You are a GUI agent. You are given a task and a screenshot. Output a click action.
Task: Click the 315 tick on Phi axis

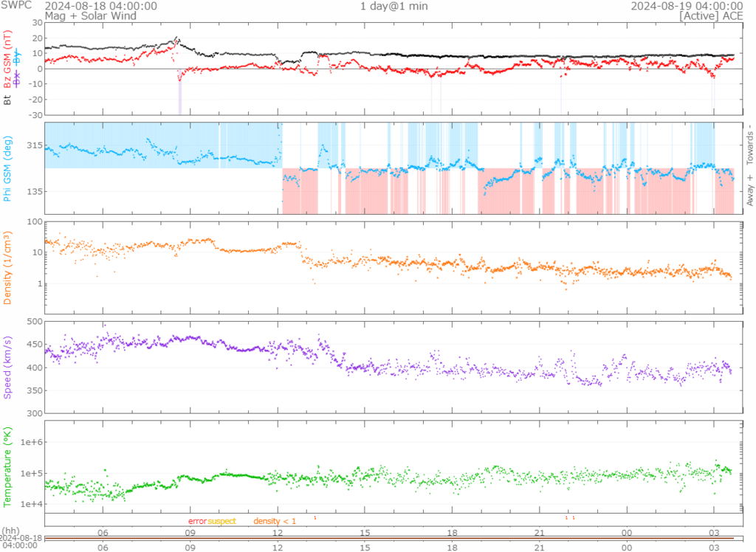click(35, 145)
